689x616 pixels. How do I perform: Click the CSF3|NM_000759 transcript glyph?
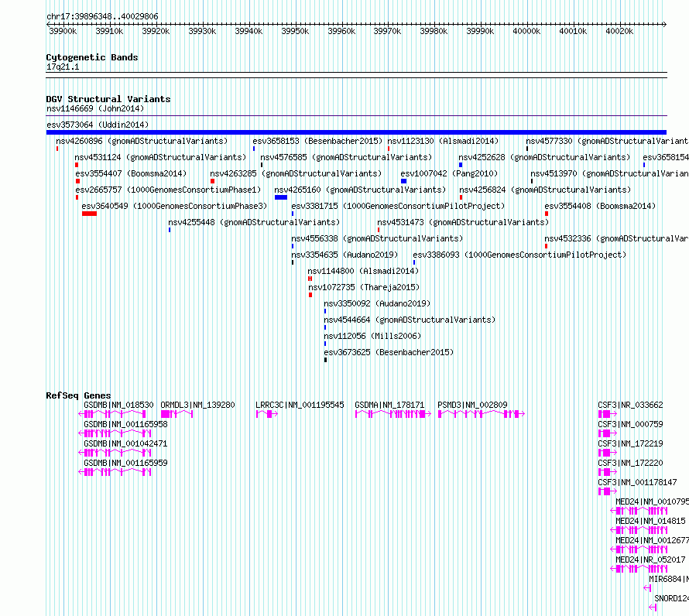(x=608, y=433)
